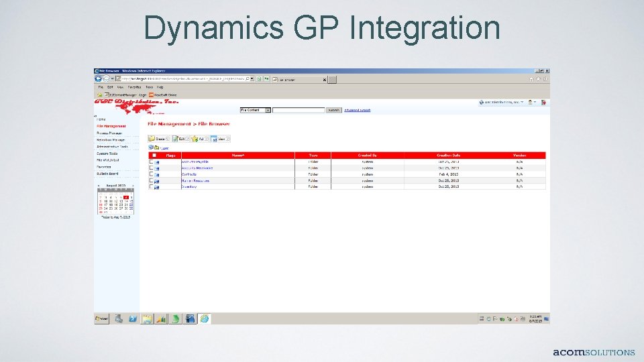Open the File menu in menu bar

(x=101, y=87)
